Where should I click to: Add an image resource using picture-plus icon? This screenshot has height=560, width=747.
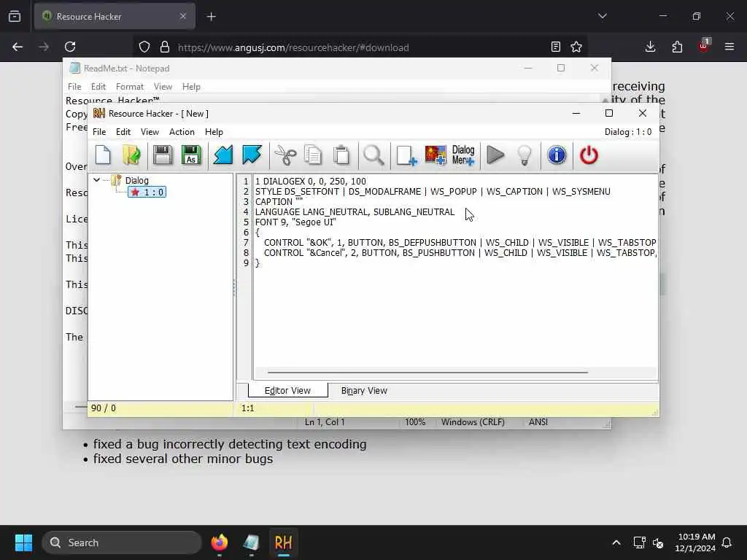point(436,155)
